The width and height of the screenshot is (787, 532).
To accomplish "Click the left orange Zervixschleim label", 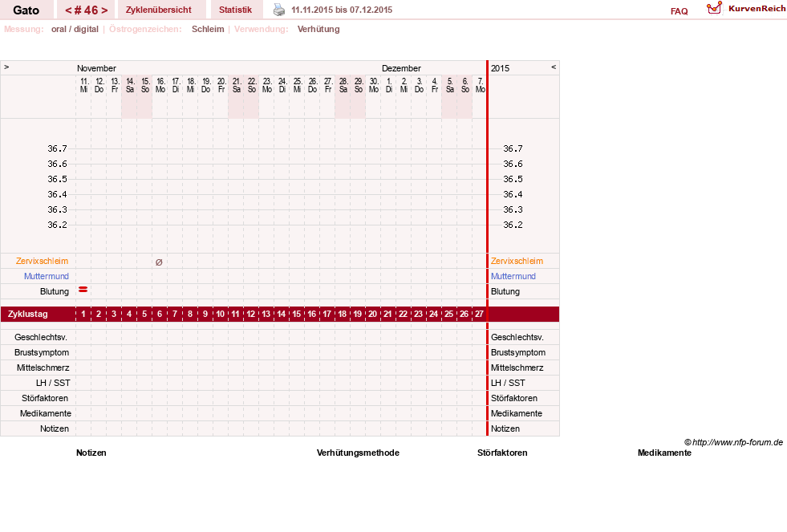I will 43,261.
